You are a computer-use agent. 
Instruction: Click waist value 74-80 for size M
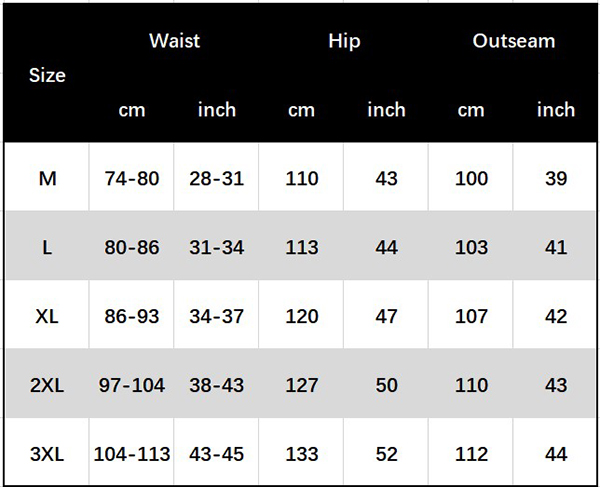[x=132, y=179]
